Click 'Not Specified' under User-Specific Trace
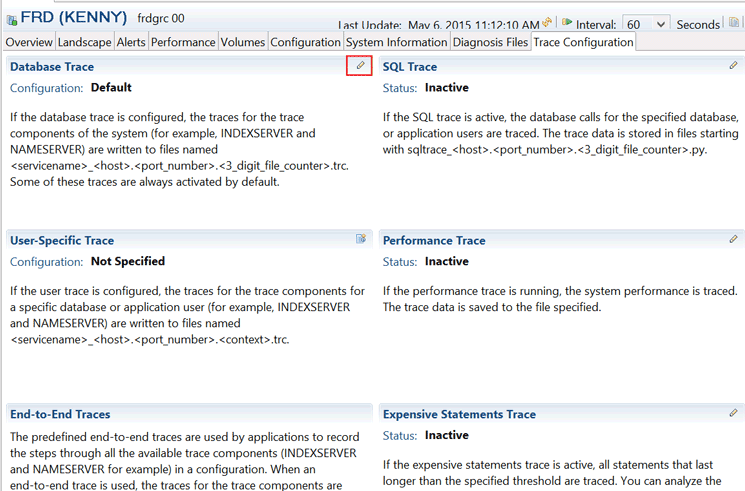This screenshot has height=491, width=745. [128, 261]
